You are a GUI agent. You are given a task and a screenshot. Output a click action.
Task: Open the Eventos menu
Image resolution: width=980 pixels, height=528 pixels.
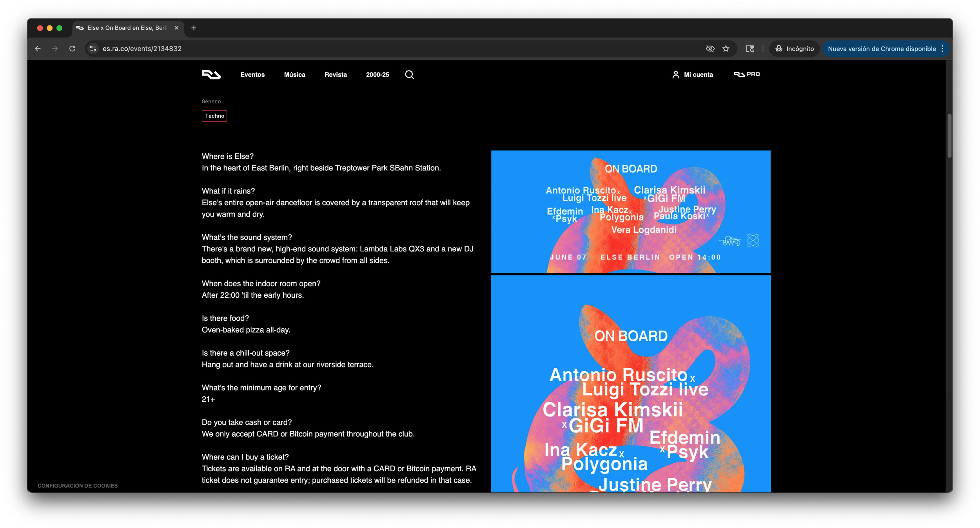pyautogui.click(x=252, y=74)
